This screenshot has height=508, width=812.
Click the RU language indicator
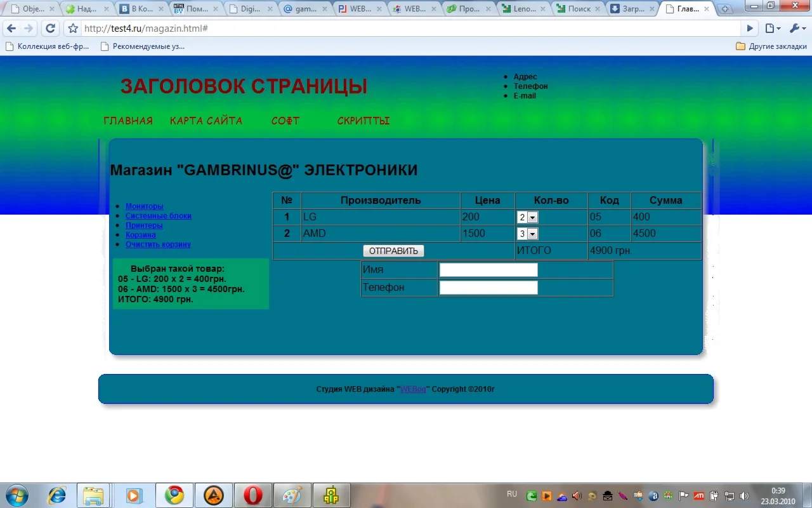512,494
